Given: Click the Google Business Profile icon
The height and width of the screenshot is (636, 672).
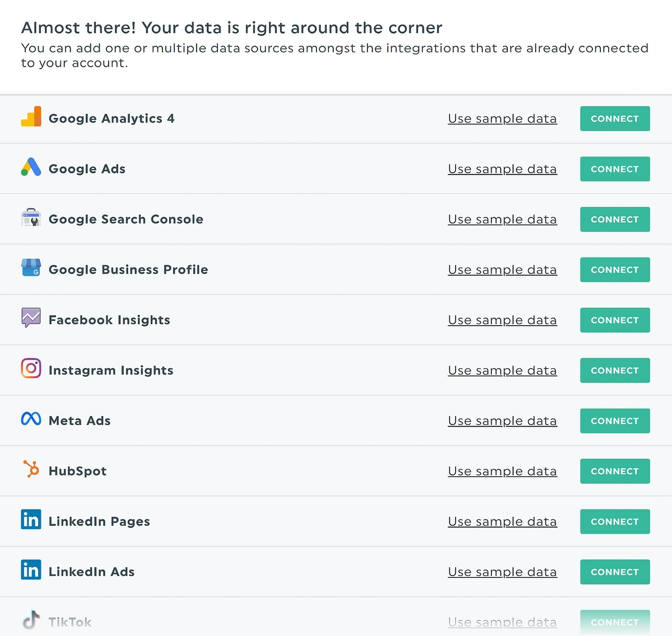Looking at the screenshot, I should [x=31, y=269].
